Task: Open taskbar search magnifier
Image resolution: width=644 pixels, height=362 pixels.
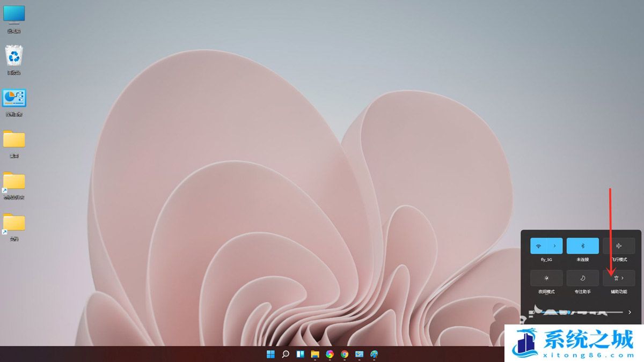Action: point(286,354)
